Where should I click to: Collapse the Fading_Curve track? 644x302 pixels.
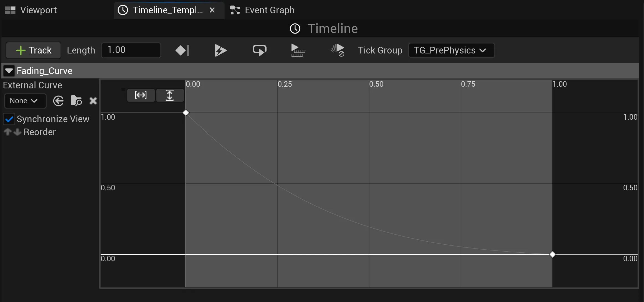9,71
